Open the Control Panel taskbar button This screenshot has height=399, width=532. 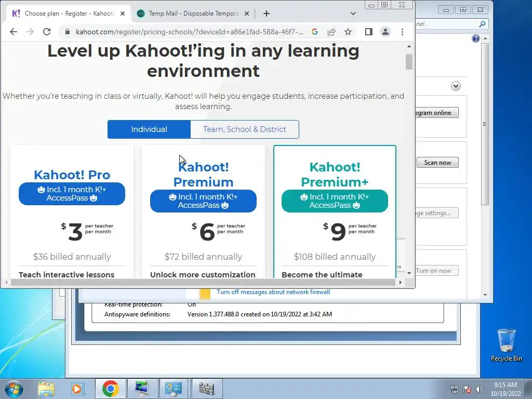pos(174,389)
